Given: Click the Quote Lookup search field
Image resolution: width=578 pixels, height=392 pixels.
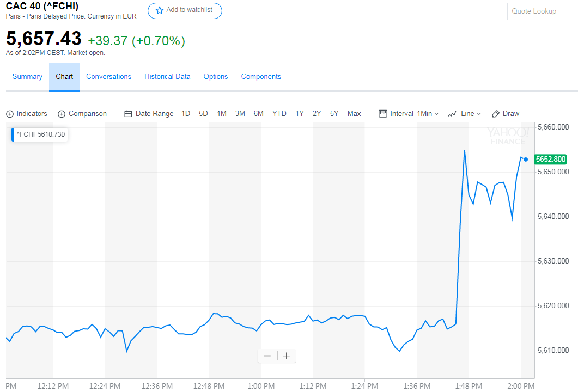Looking at the screenshot, I should [542, 11].
